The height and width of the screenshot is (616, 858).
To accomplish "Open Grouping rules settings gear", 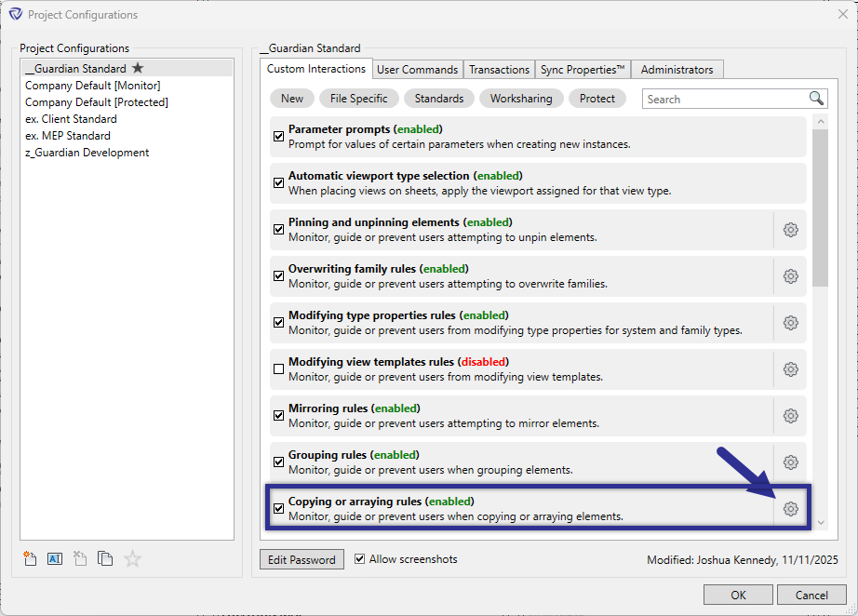I will pos(790,462).
